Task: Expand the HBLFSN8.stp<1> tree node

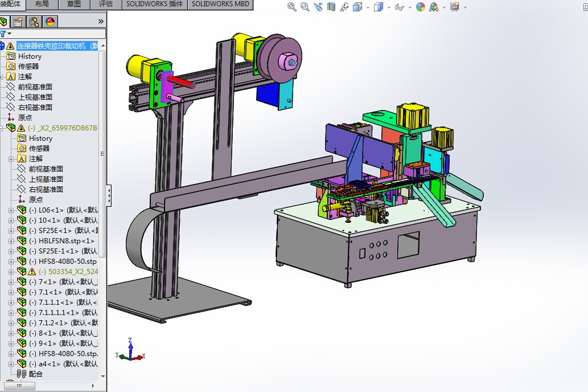Action: [x=11, y=241]
